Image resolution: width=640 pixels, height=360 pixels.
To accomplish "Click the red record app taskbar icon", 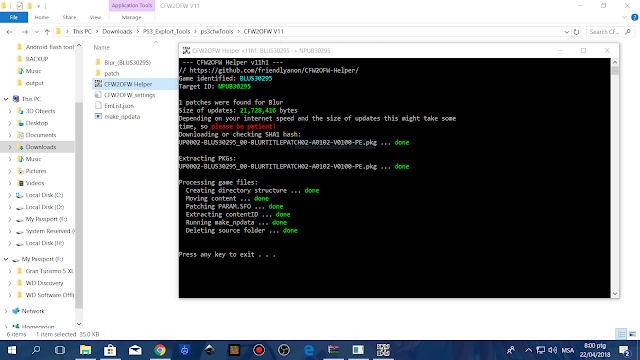I will pos(259,350).
